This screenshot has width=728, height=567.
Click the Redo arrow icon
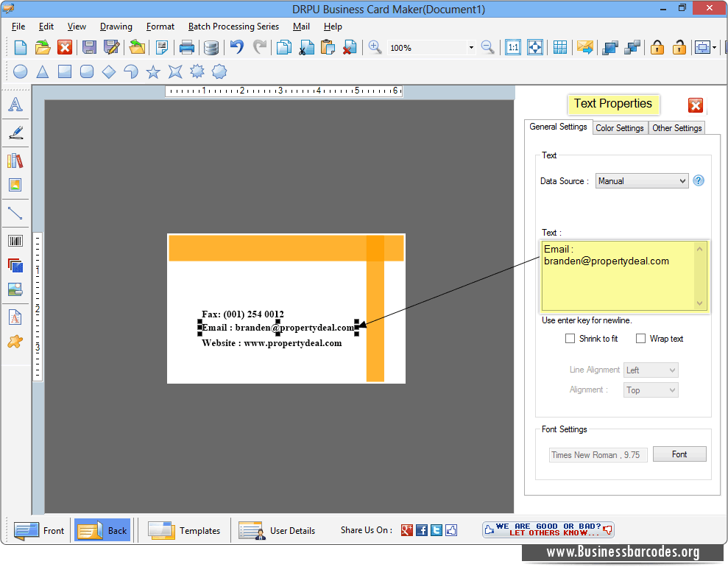pos(260,47)
